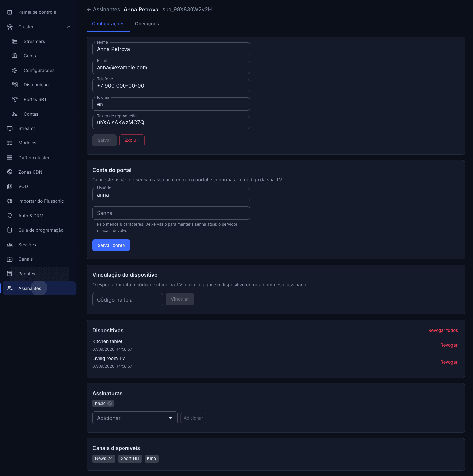
Task: Open the Adicionar subscription dropdown
Action: (135, 418)
